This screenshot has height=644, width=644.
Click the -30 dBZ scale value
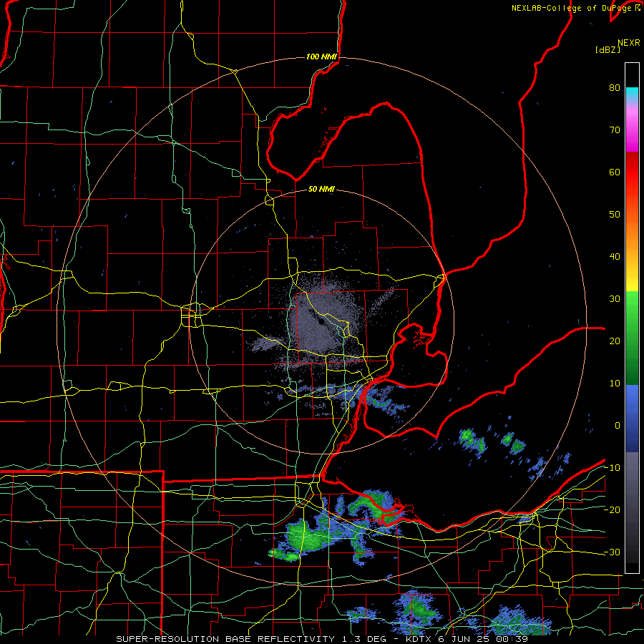(x=612, y=552)
